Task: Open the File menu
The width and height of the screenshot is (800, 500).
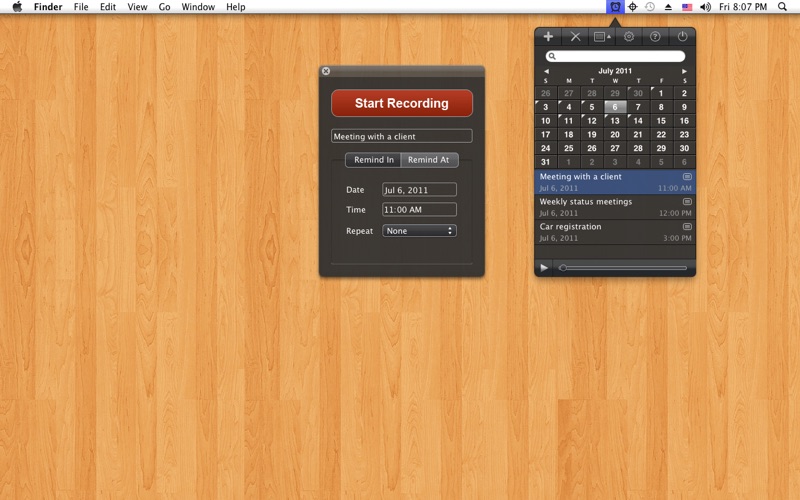Action: pyautogui.click(x=81, y=7)
